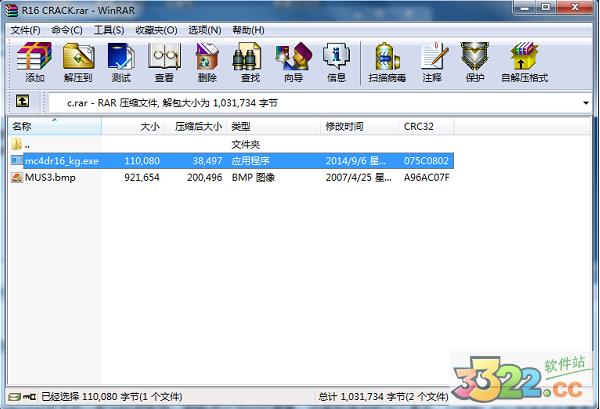Click the up one level arrow icon
The height and width of the screenshot is (409, 600).
tap(22, 101)
